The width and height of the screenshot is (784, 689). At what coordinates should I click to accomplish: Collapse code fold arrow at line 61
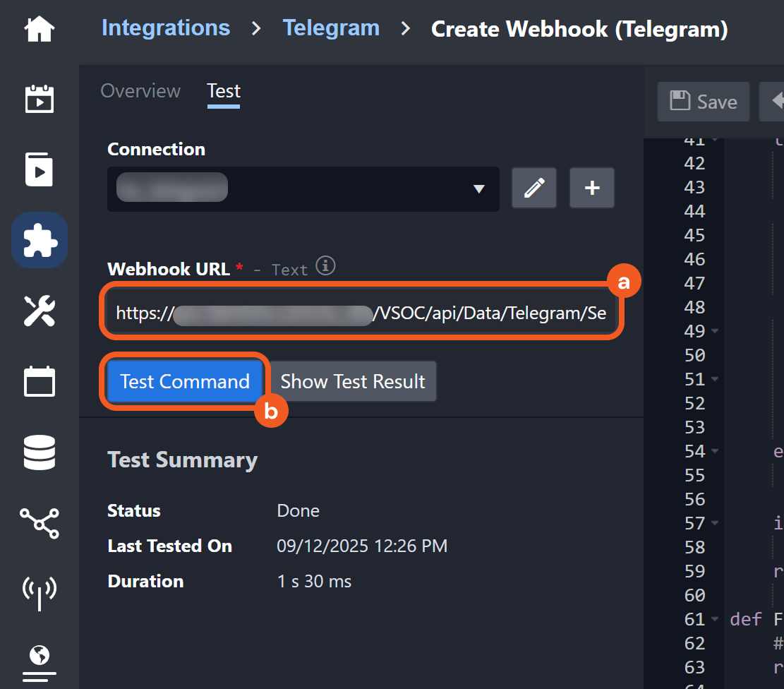[x=715, y=619]
